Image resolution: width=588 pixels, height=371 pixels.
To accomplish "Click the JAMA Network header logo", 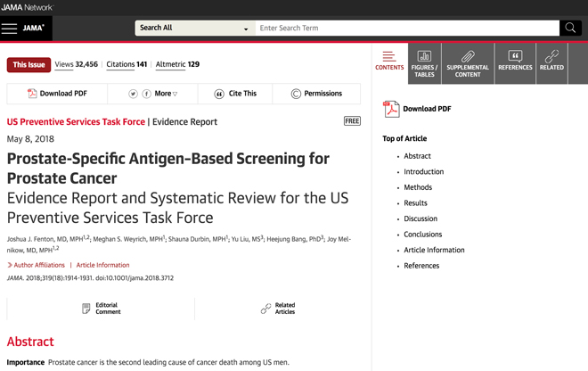I will [27, 7].
